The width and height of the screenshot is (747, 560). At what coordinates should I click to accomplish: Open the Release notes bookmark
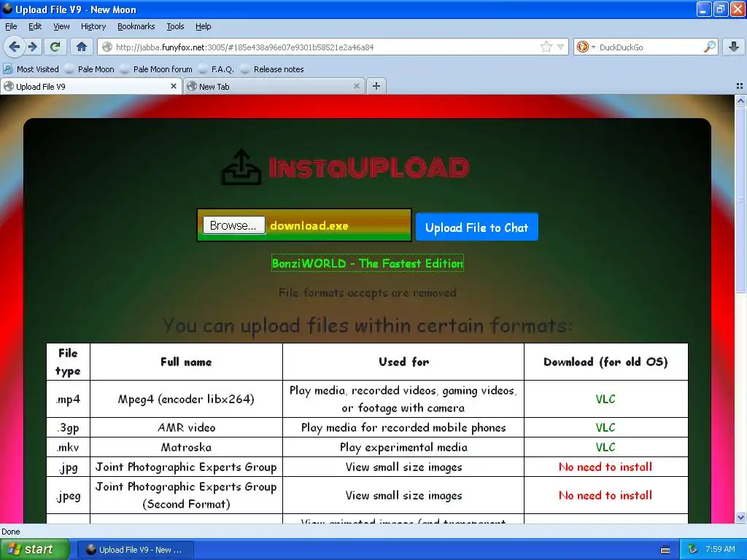pyautogui.click(x=273, y=69)
